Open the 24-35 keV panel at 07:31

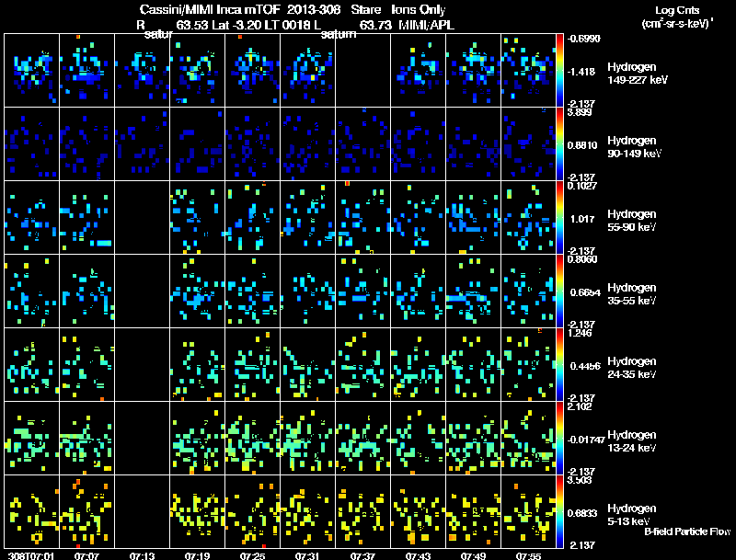tap(307, 365)
